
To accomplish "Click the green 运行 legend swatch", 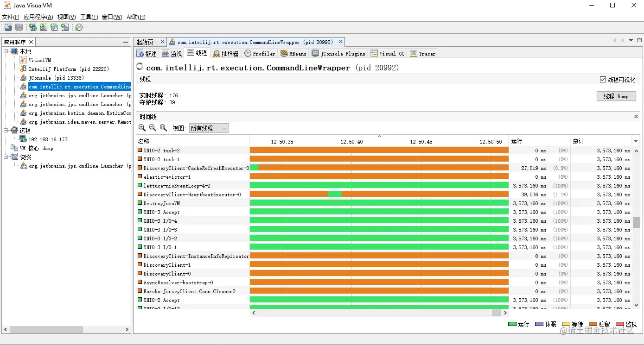I will click(512, 325).
